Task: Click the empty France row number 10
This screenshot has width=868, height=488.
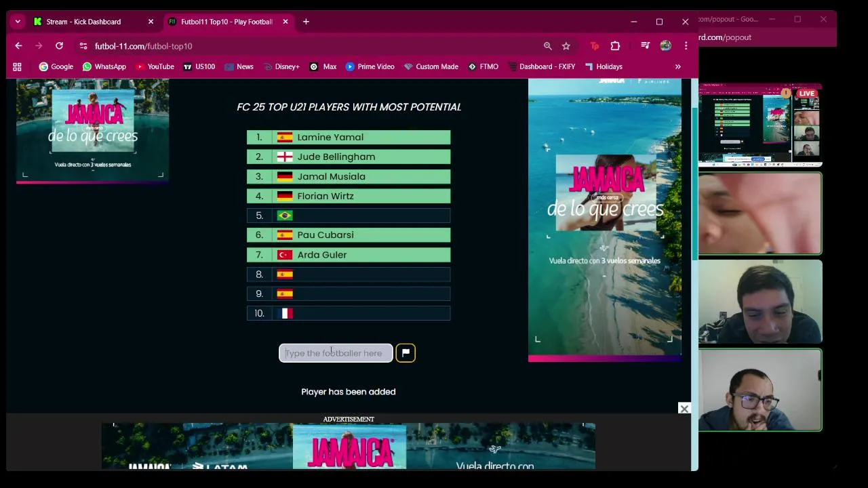Action: 349,313
